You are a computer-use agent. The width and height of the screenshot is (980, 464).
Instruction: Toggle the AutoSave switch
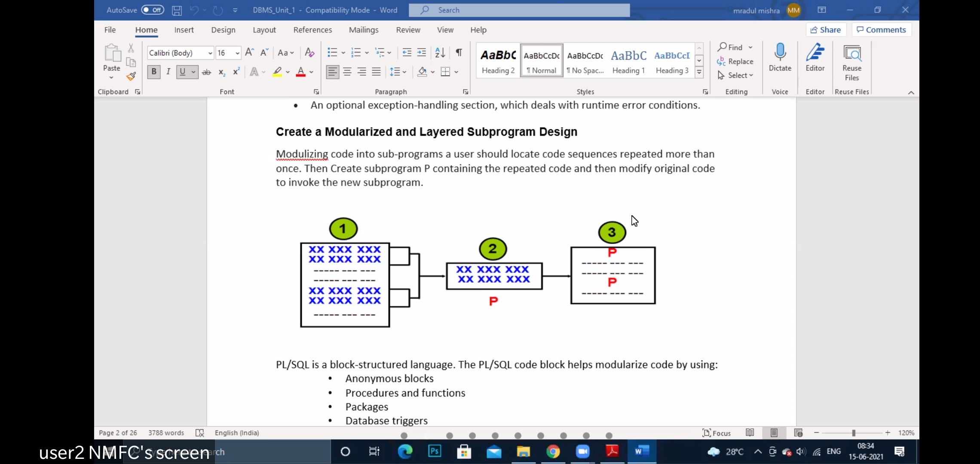(153, 10)
